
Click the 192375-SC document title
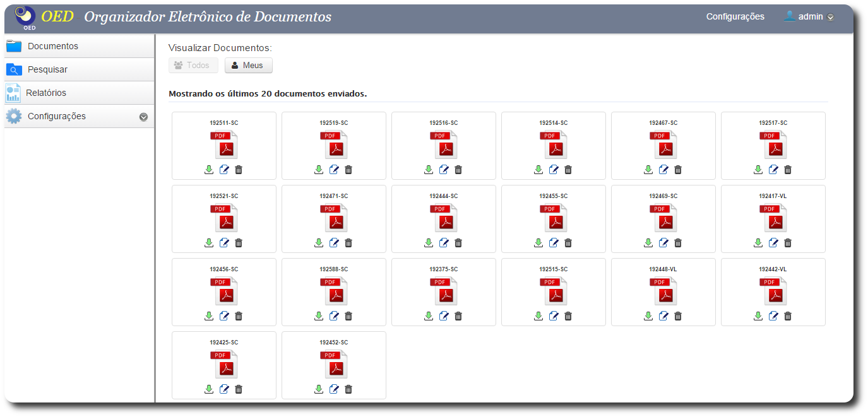click(x=444, y=269)
